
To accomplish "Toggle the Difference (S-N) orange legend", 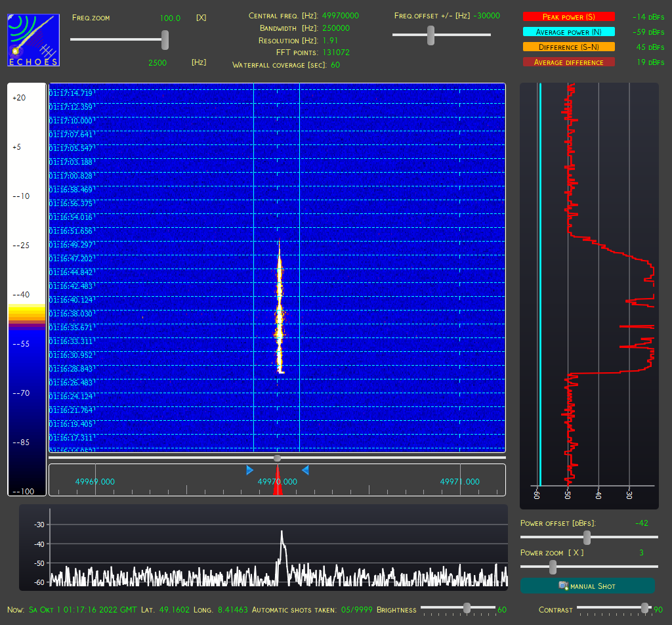I will click(569, 47).
